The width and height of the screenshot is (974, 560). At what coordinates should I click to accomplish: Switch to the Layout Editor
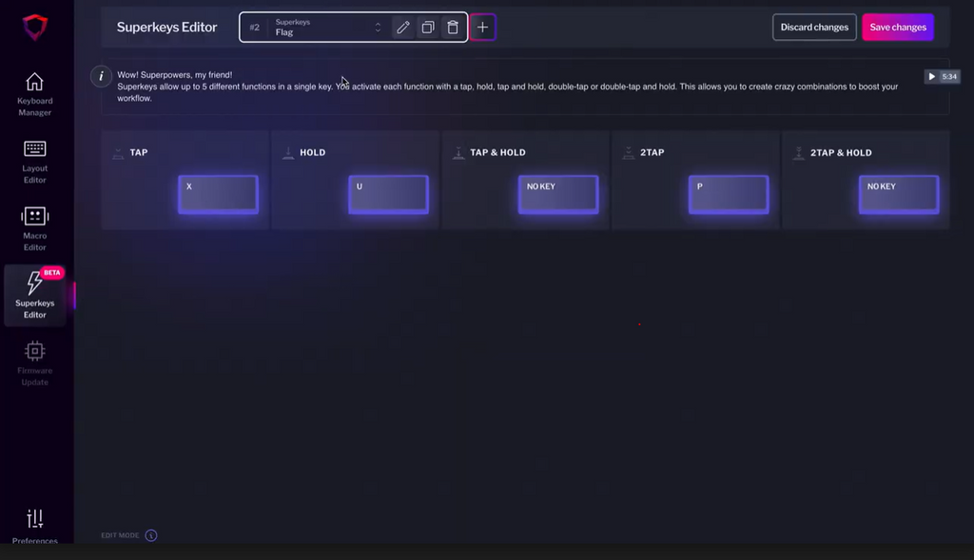tap(35, 162)
